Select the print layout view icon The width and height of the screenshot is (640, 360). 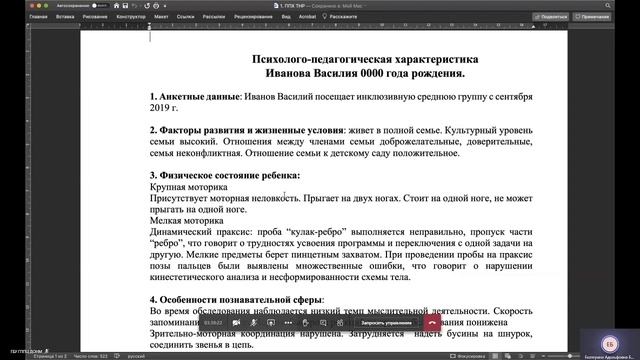click(x=495, y=356)
